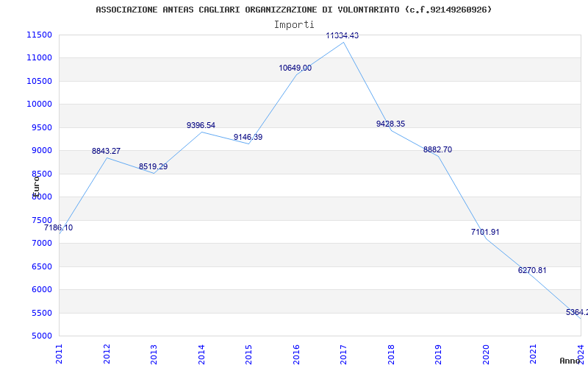Select the data label 6270.81
Viewport: 588px width, 368px height.
pyautogui.click(x=532, y=270)
